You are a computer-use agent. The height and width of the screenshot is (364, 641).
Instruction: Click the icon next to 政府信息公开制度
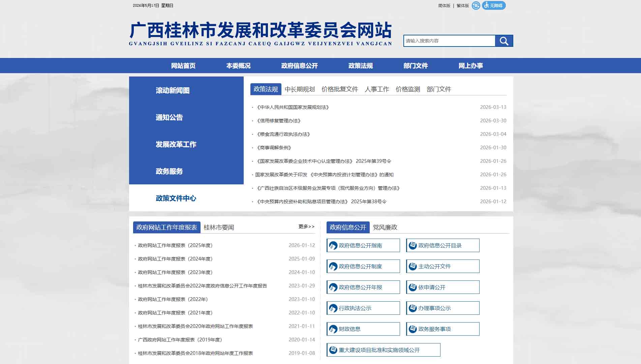point(333,267)
